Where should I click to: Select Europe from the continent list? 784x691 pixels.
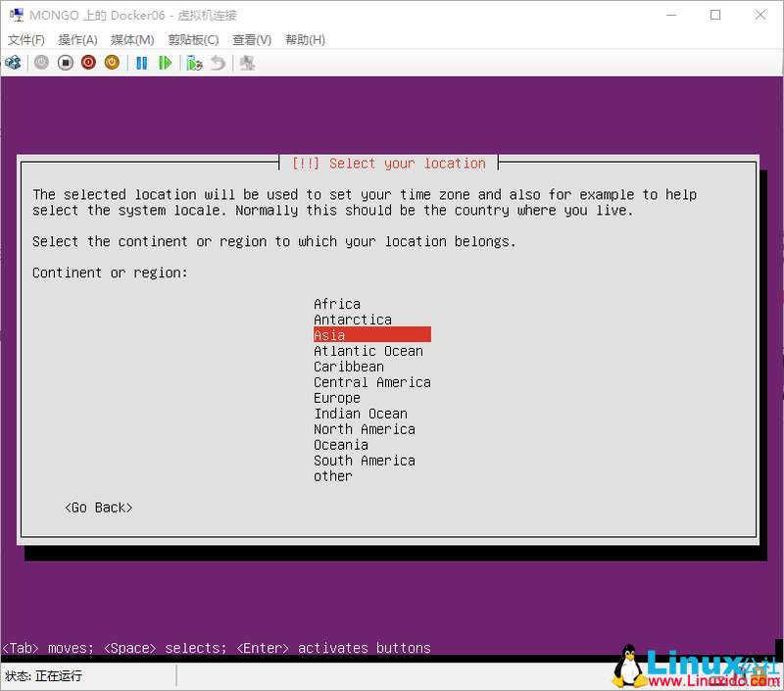337,398
